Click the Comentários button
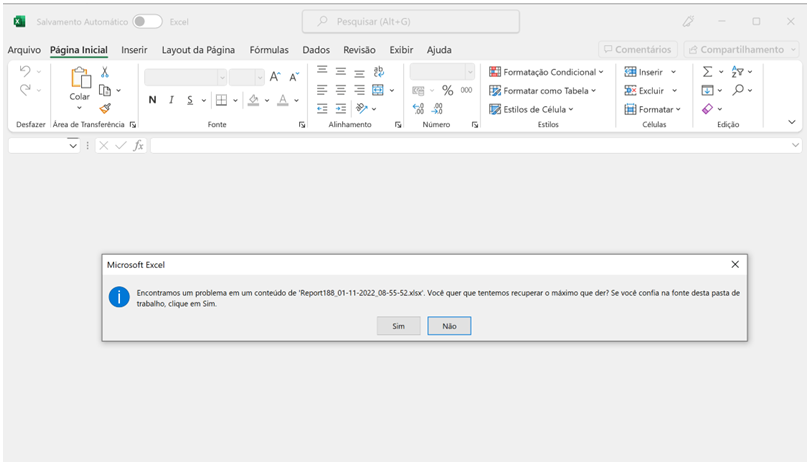 pyautogui.click(x=638, y=50)
